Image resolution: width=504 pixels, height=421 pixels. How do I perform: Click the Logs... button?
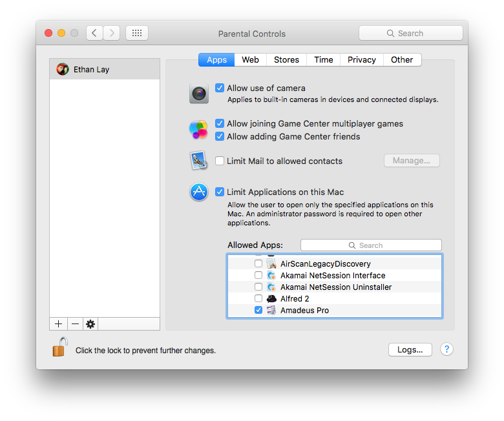point(410,349)
